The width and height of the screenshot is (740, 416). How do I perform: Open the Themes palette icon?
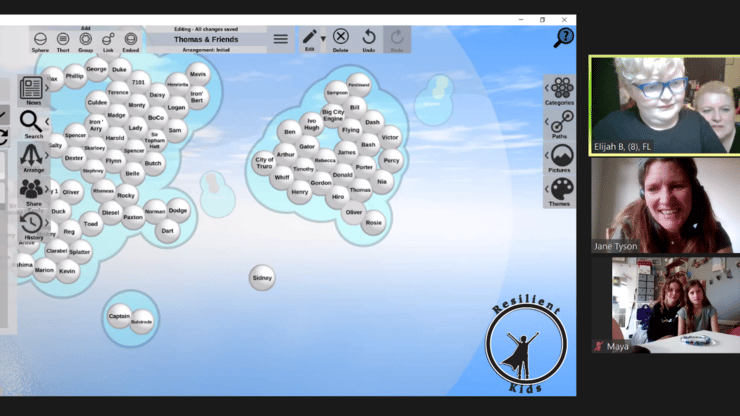tap(562, 189)
